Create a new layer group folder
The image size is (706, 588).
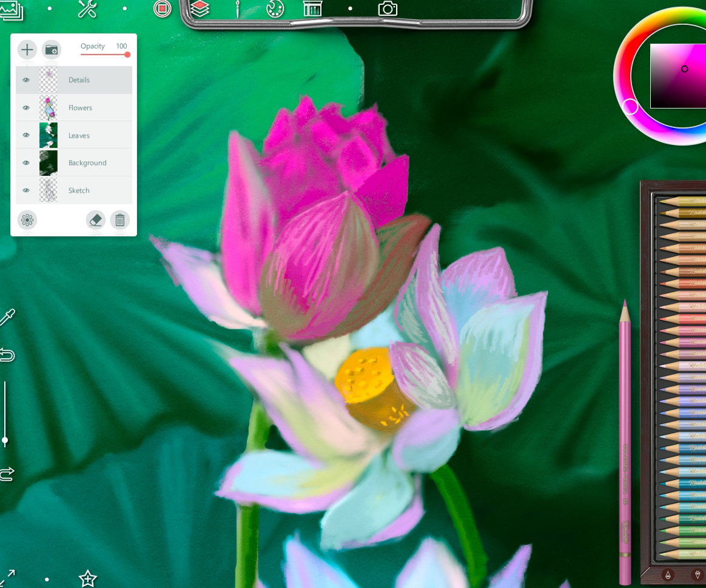[x=52, y=50]
